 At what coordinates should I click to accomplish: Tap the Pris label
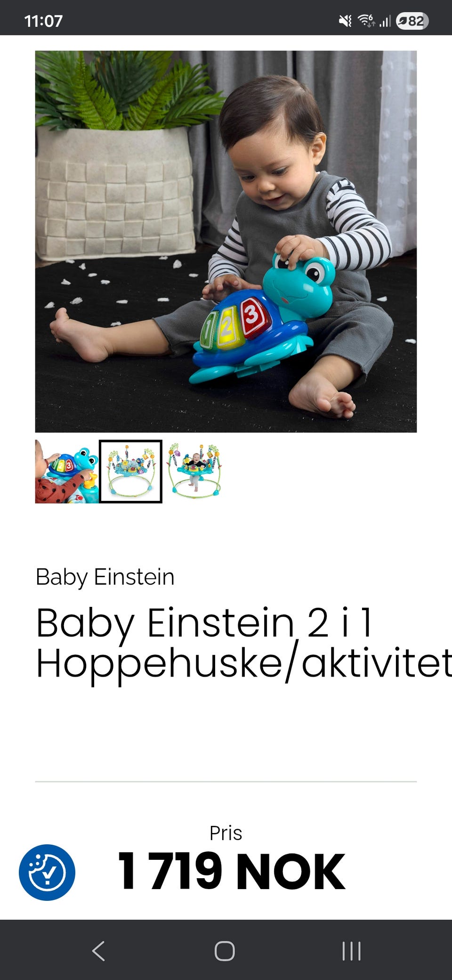click(x=226, y=833)
